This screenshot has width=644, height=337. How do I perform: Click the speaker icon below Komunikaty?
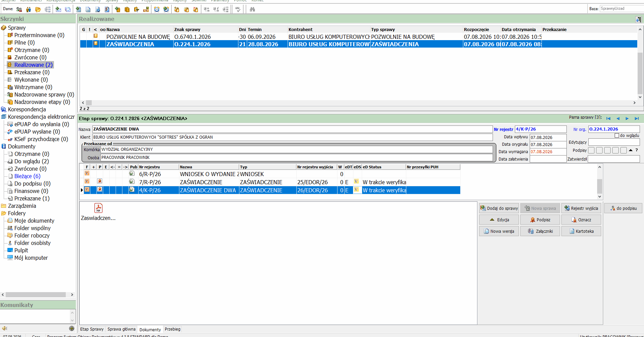tap(5, 328)
